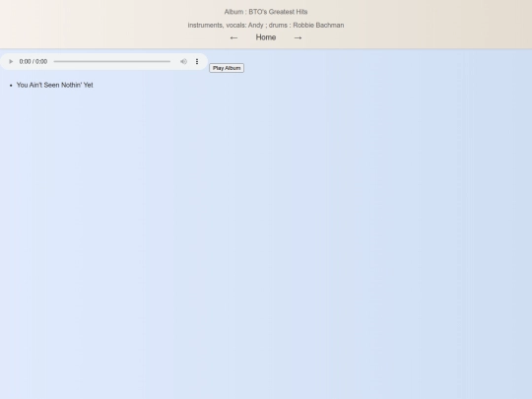The width and height of the screenshot is (532, 399).
Task: Click the instruments and drums credits line
Action: click(266, 25)
